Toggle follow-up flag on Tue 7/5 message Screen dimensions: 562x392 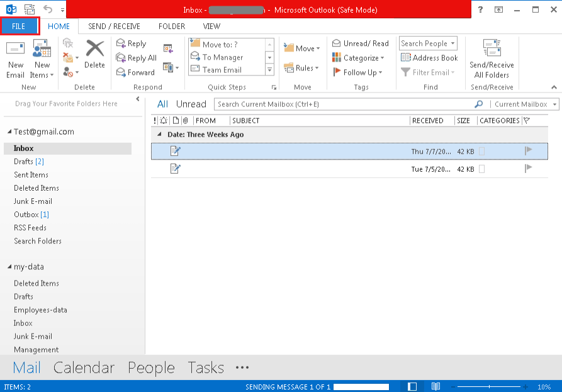[528, 168]
